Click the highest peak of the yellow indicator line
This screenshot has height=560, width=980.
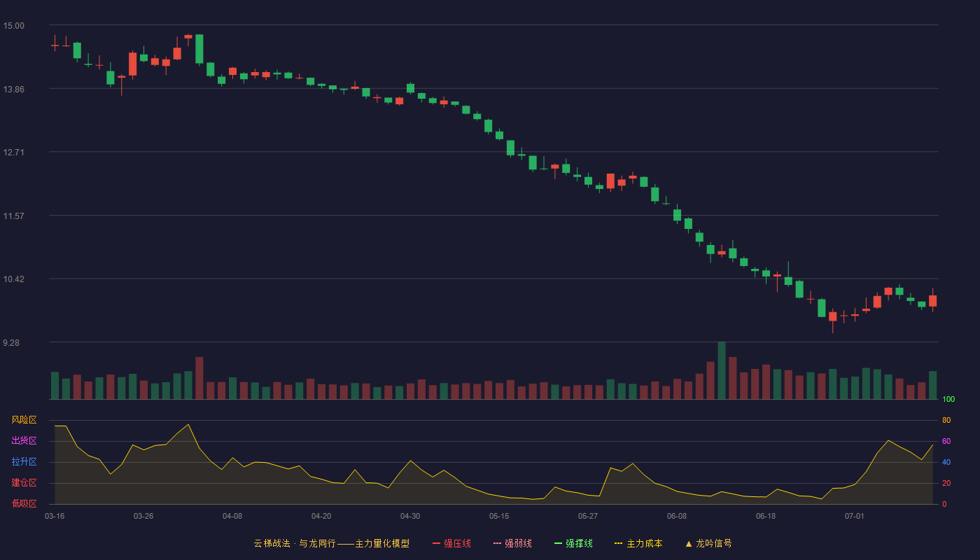(x=188, y=424)
